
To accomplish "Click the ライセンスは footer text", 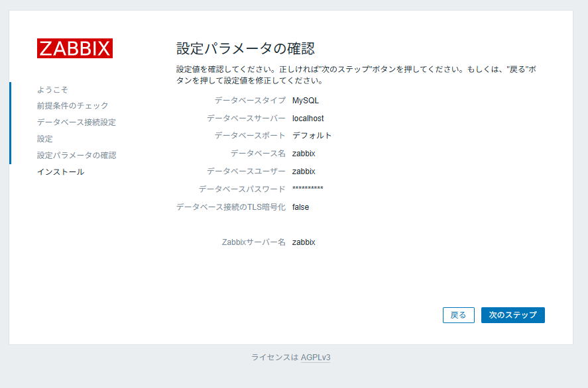I will [x=274, y=358].
